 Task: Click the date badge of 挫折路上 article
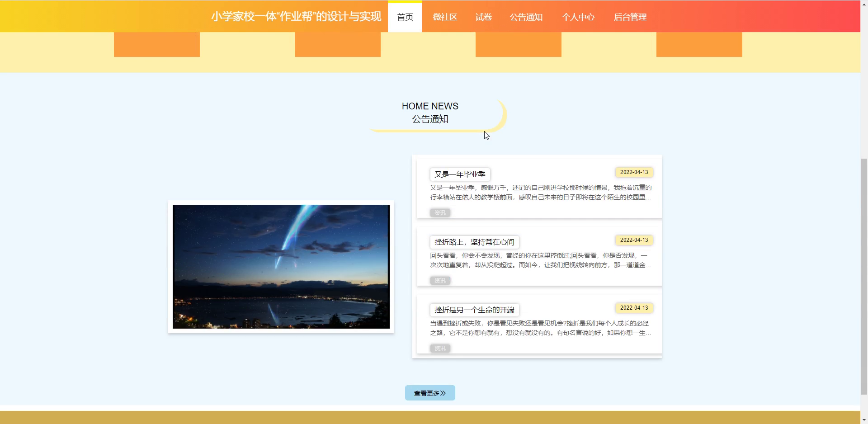[634, 240]
